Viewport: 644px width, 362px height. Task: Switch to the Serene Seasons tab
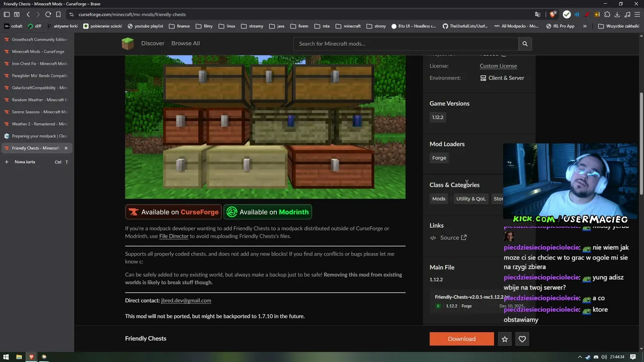point(36,112)
